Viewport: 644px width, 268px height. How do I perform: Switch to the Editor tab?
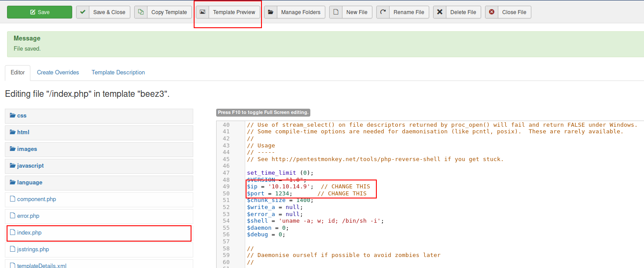(18, 73)
